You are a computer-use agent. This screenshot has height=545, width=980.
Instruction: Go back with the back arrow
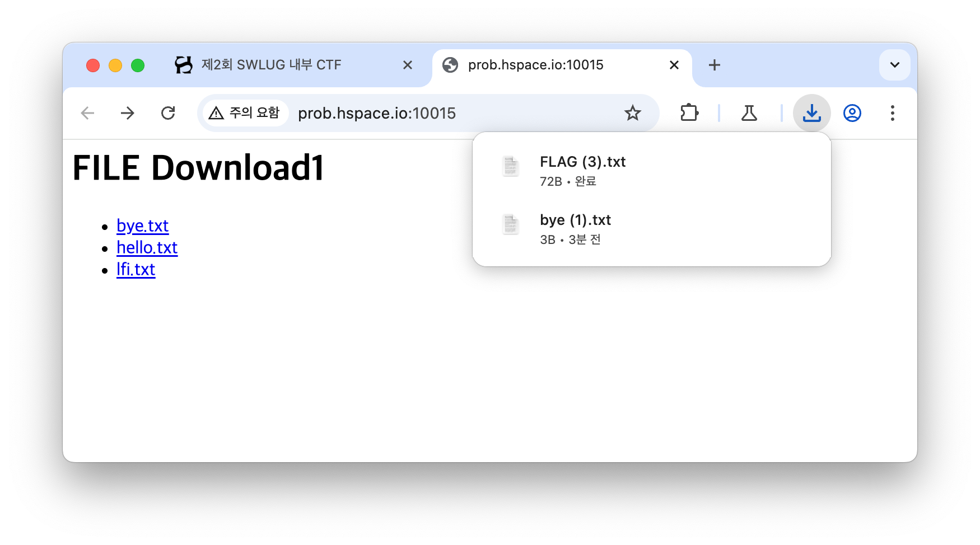87,113
